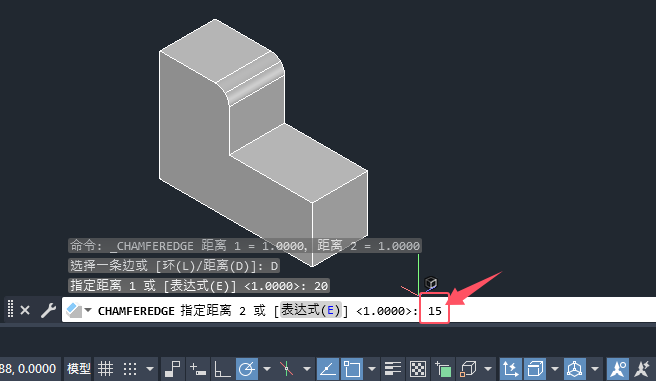Click the small 3D cube cursor badge icon

pos(431,283)
